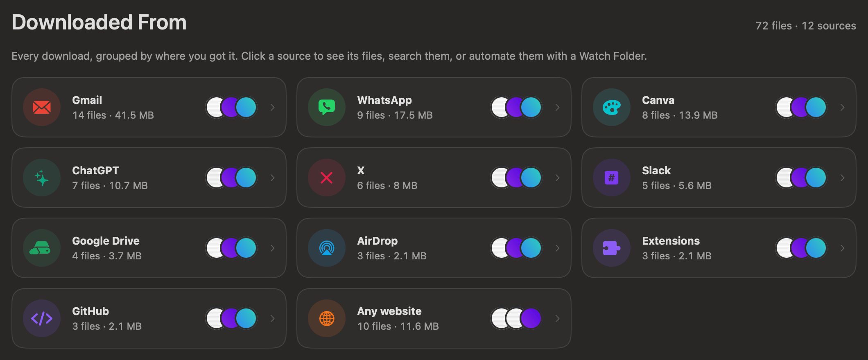Expand the Gmail source chevron

tap(273, 107)
